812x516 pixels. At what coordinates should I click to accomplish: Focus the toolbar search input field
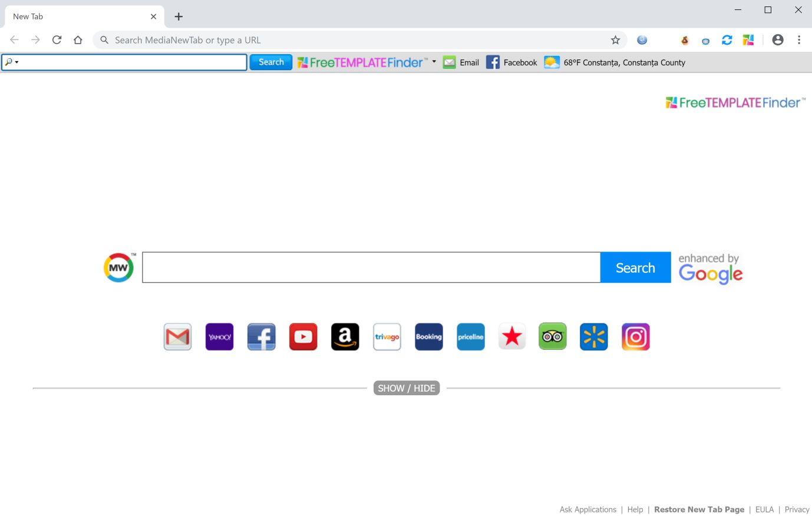point(124,62)
